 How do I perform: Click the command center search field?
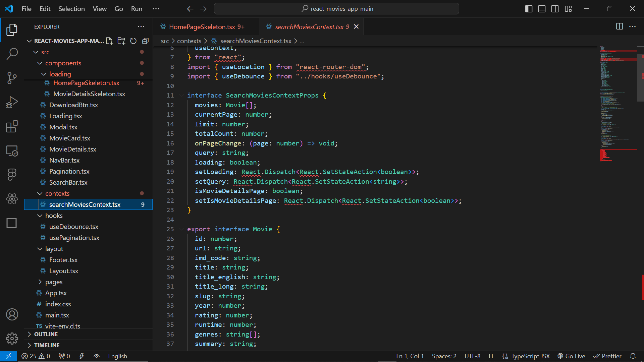[336, 9]
